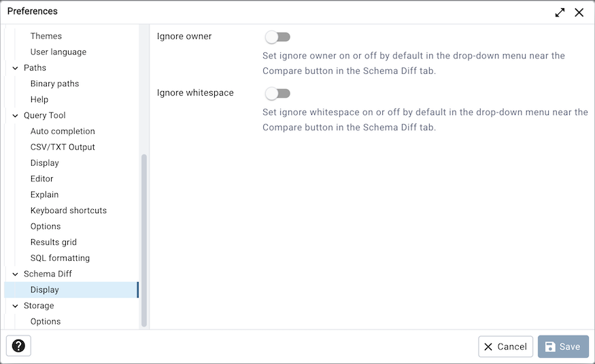The image size is (595, 364).
Task: Collapse the Paths tree node
Action: tap(15, 68)
